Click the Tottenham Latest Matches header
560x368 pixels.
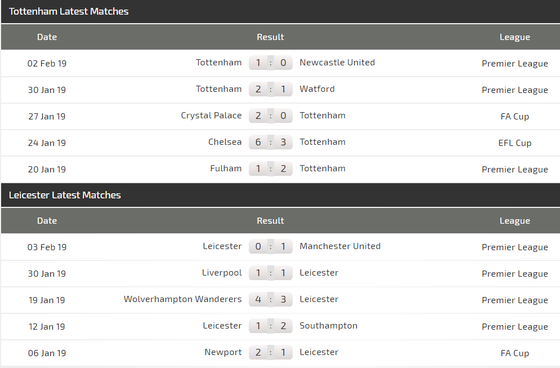(x=69, y=11)
